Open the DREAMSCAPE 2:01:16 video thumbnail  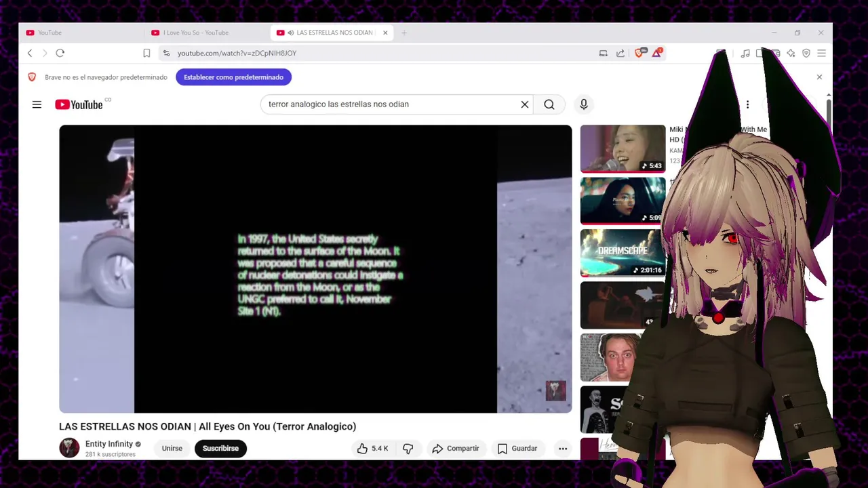623,253
